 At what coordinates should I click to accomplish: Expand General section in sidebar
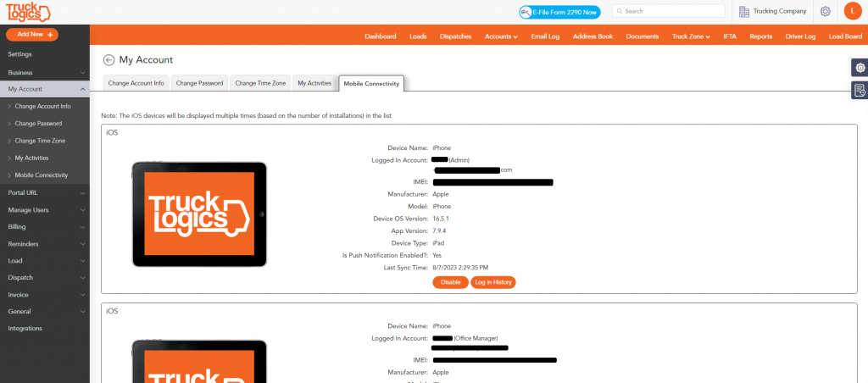point(45,311)
